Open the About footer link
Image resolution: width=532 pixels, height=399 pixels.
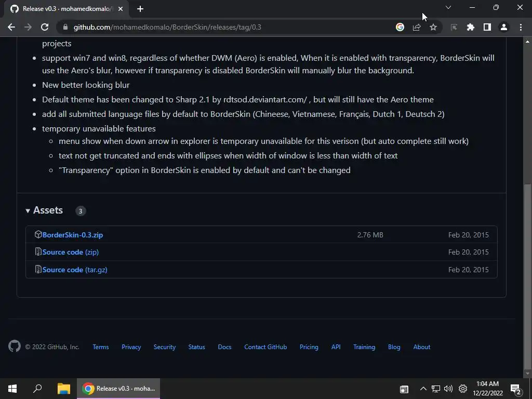tap(422, 347)
